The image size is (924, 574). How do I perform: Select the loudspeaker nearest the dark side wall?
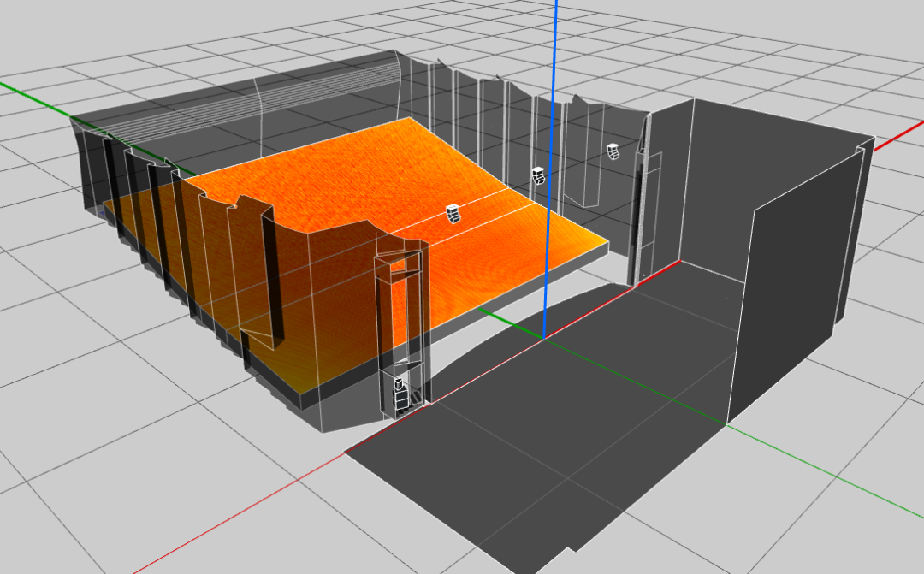pyautogui.click(x=613, y=151)
